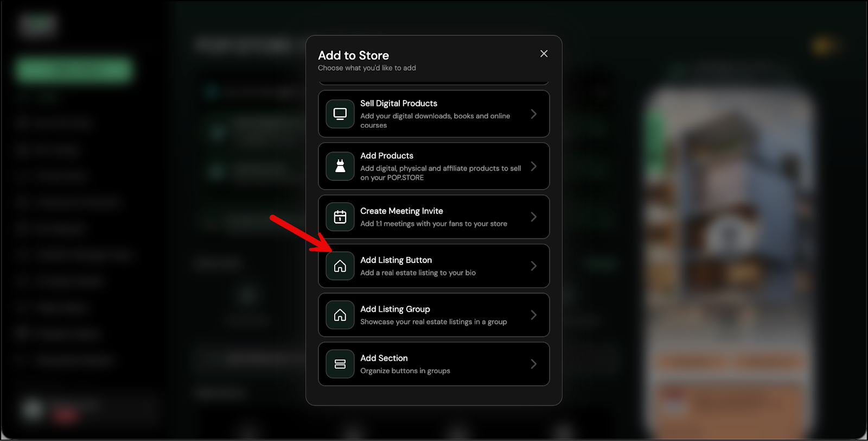Expand the Add Section chevron
The height and width of the screenshot is (441, 868).
[533, 364]
